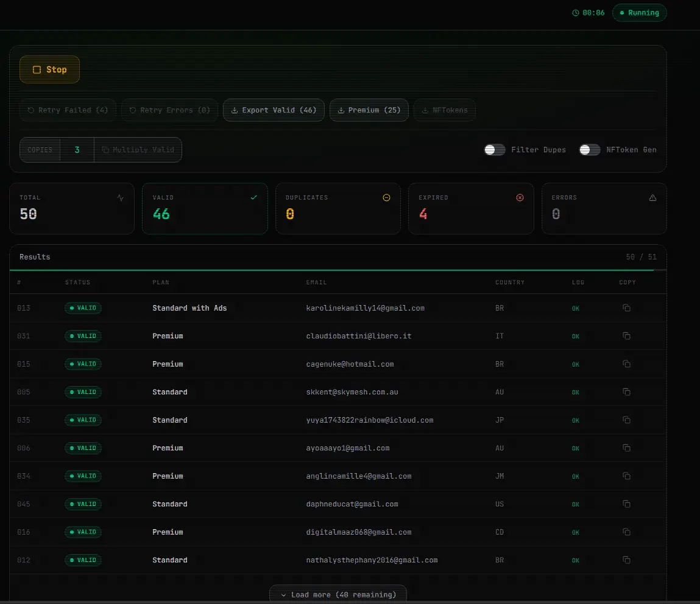Click the Stop square icon

37,69
